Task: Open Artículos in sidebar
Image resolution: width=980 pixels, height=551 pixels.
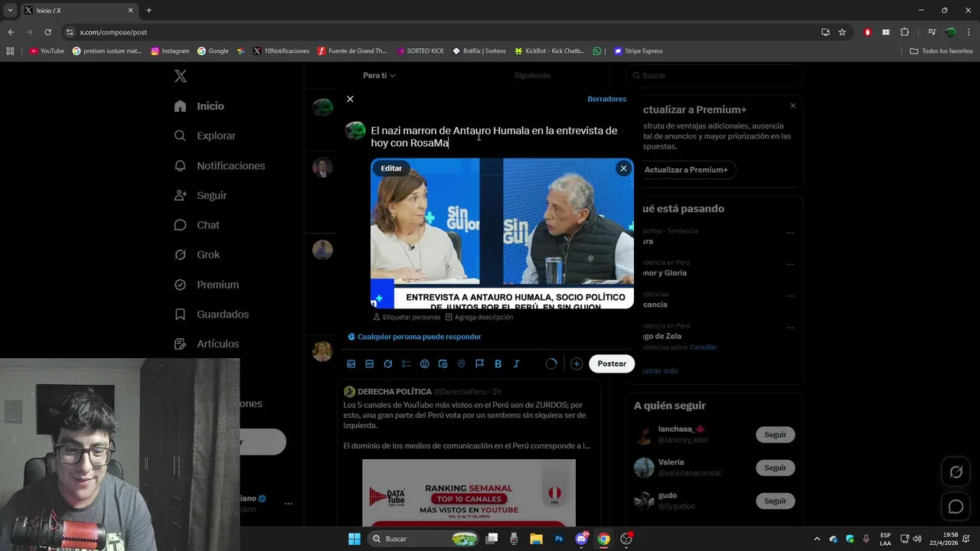Action: 207,344
